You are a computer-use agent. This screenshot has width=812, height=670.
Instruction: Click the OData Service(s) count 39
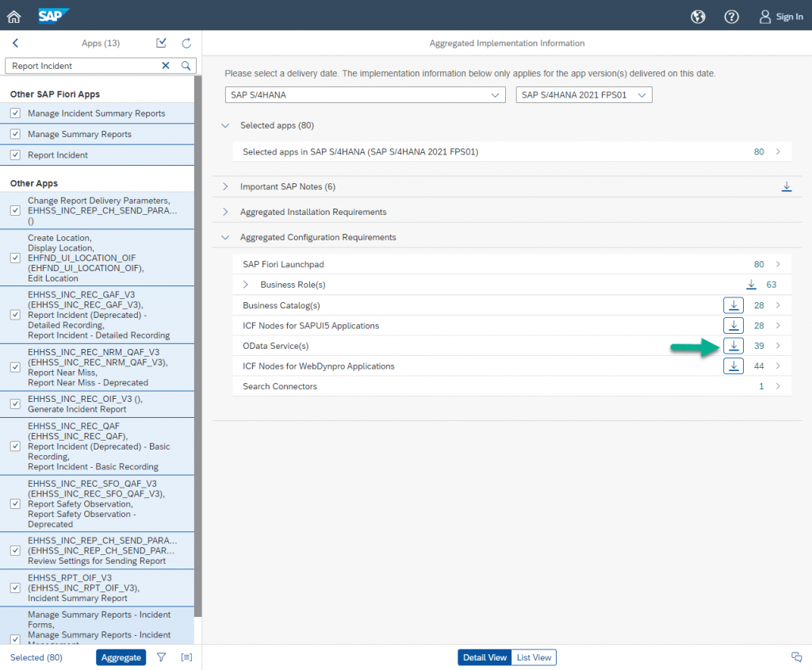point(759,346)
